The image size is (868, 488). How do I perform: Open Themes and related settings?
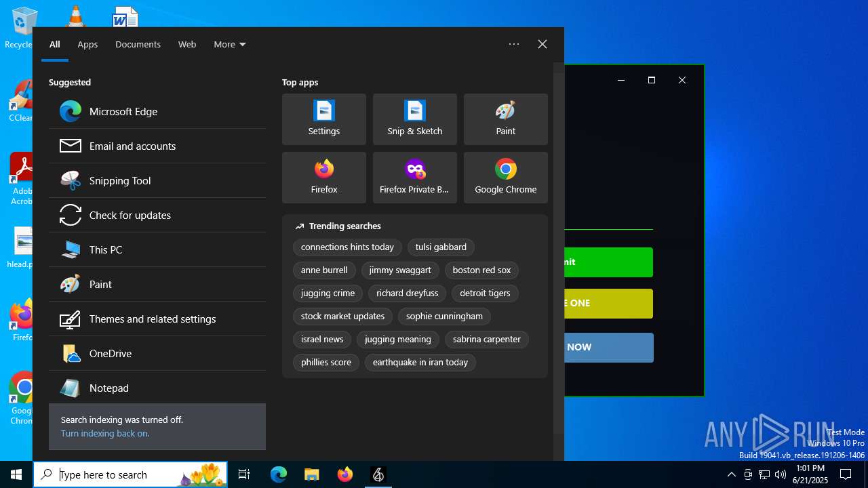tap(157, 319)
